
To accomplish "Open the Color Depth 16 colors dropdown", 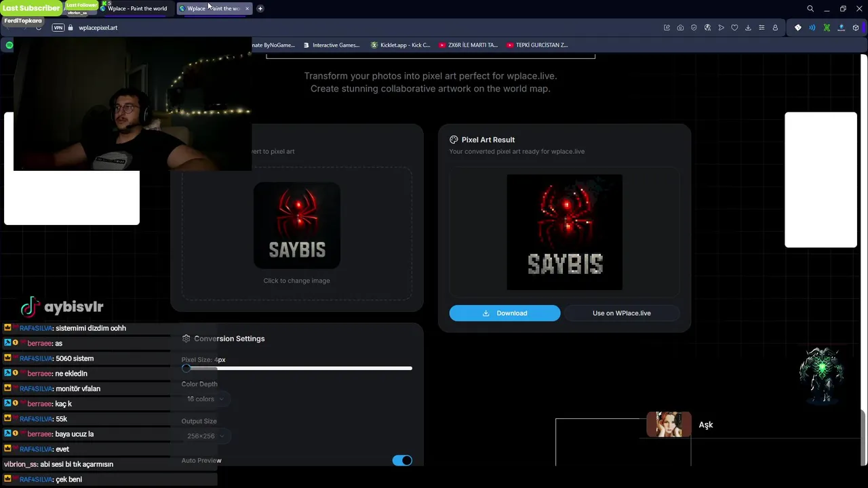I will (x=205, y=399).
